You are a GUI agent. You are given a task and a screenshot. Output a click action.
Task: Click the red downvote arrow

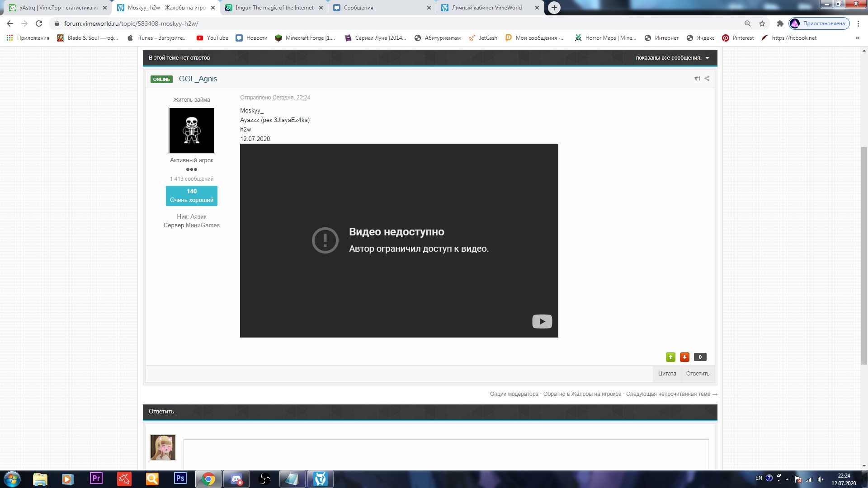pos(684,357)
